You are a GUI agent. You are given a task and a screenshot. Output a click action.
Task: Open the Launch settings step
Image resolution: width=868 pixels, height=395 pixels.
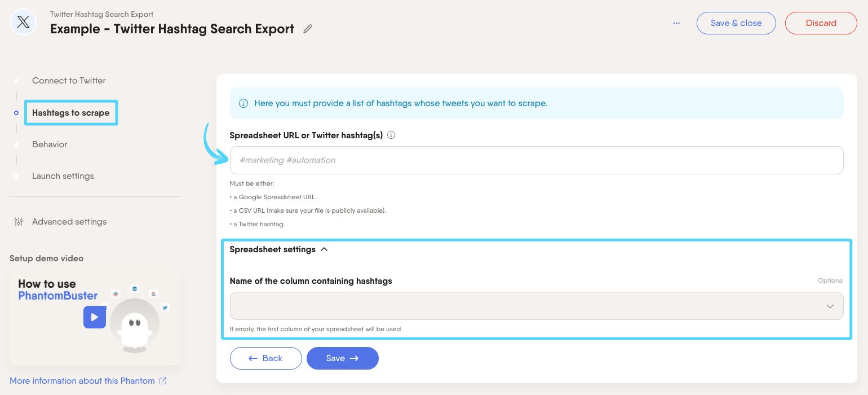pyautogui.click(x=63, y=176)
